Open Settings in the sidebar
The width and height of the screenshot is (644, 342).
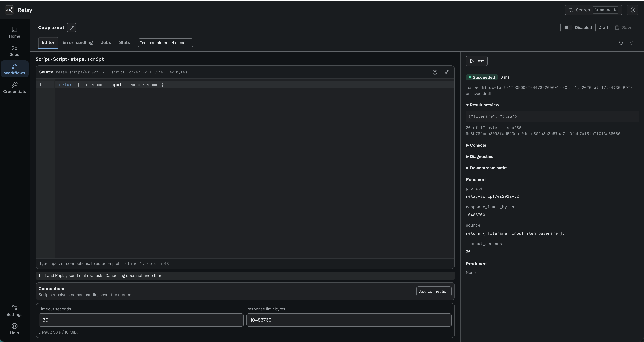click(x=14, y=310)
